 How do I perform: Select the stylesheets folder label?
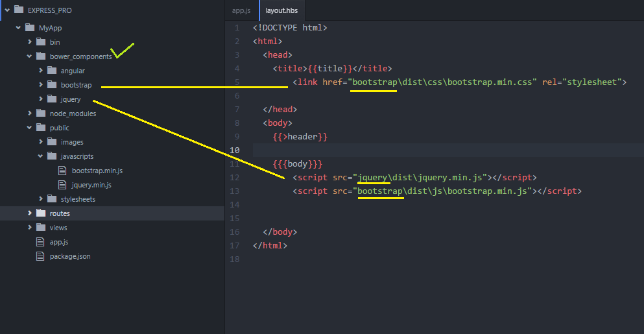[x=78, y=199]
